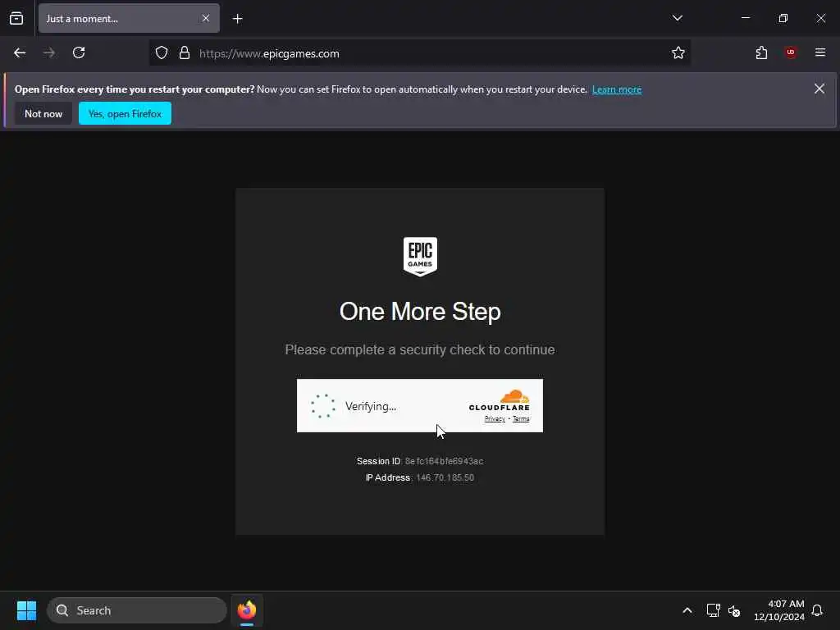The width and height of the screenshot is (840, 630).
Task: Open the network status tray icon
Action: click(713, 610)
